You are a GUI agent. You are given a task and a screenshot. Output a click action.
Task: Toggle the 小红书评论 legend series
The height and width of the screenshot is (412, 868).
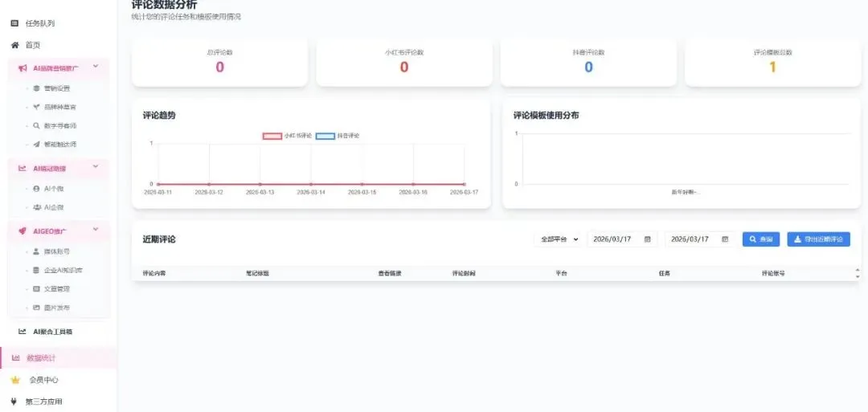[x=287, y=136]
